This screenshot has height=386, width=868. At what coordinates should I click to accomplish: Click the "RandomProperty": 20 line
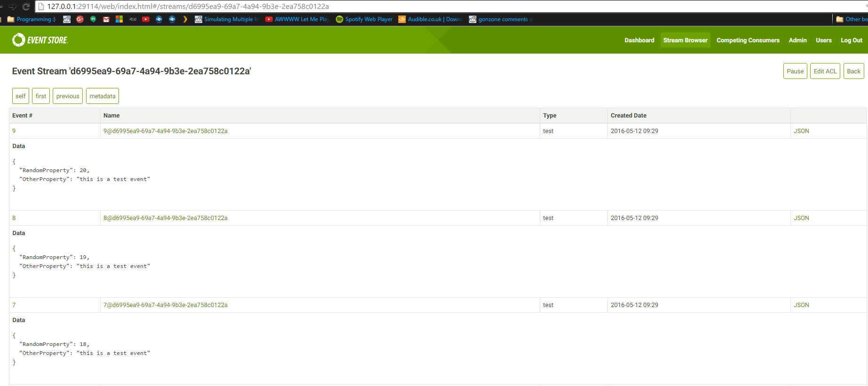coord(54,170)
